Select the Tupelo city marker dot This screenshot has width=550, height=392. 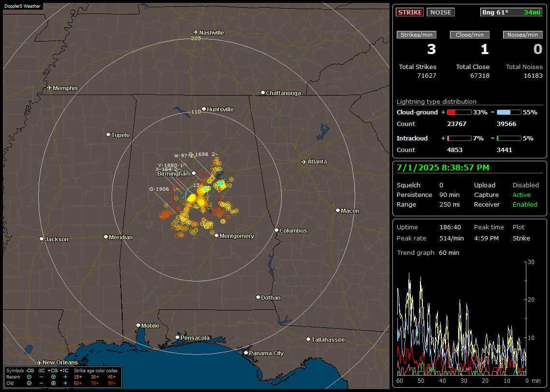(x=108, y=135)
